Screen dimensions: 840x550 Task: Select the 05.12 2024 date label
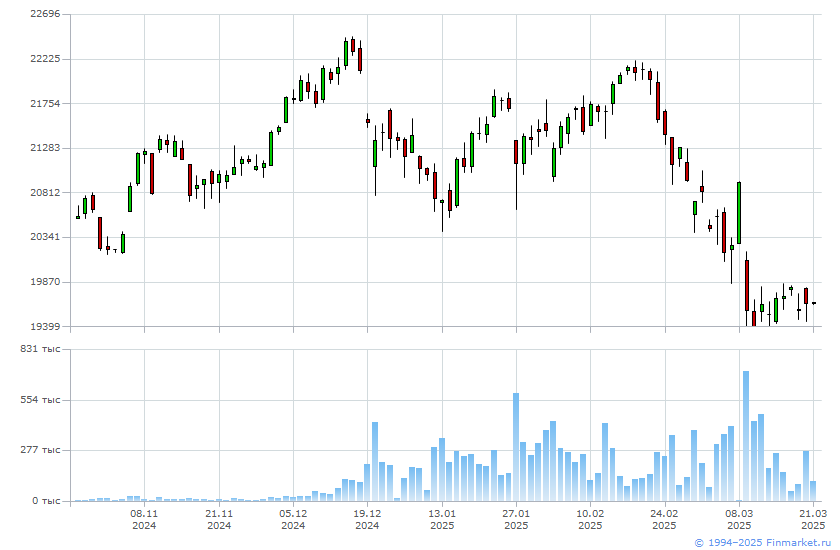pyautogui.click(x=293, y=519)
